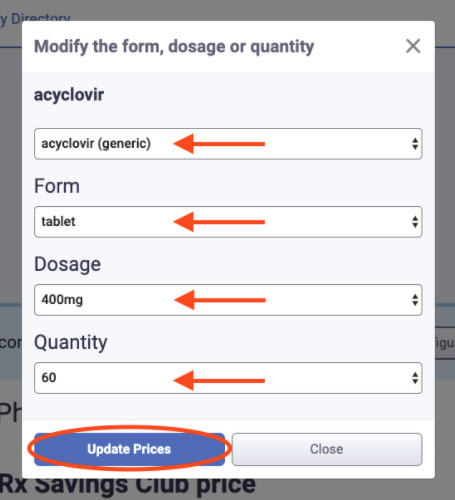Click the bold acyclovir drug name heading
Image resolution: width=455 pixels, height=500 pixels.
[69, 95]
